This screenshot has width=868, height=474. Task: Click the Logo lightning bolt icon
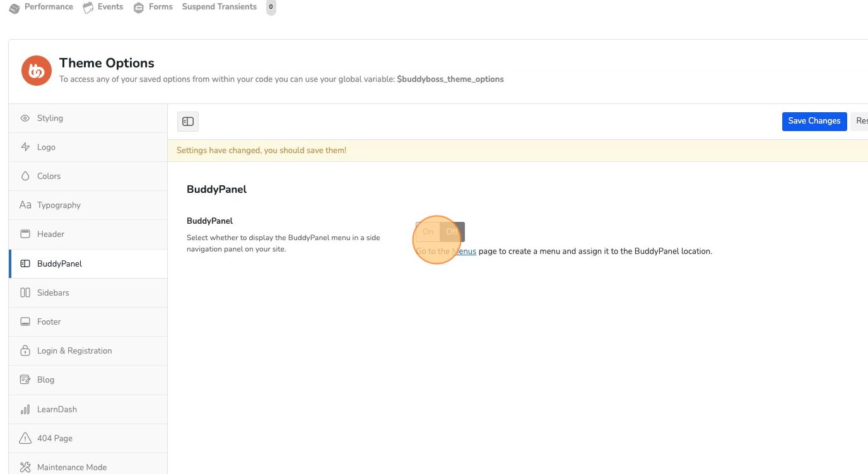(25, 147)
